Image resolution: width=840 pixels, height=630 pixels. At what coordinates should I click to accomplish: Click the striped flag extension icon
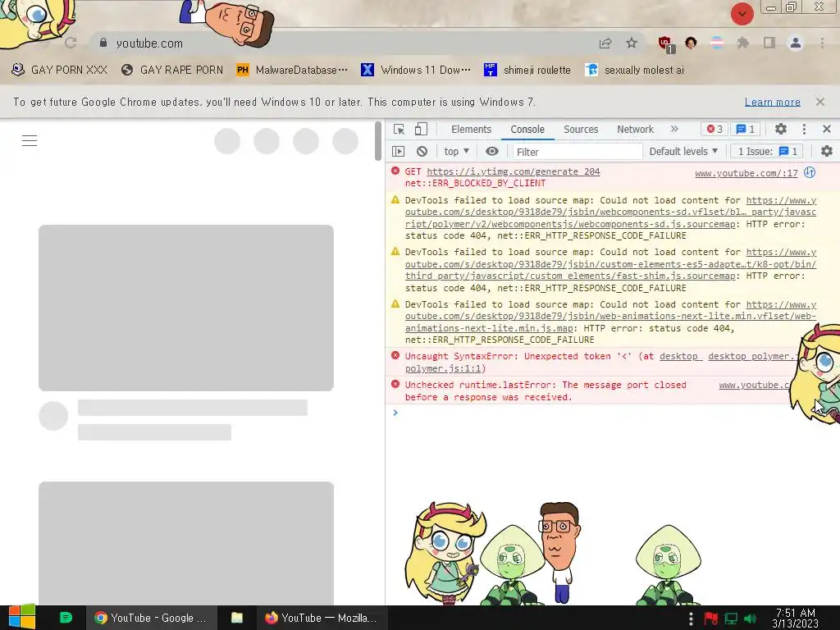(x=717, y=43)
